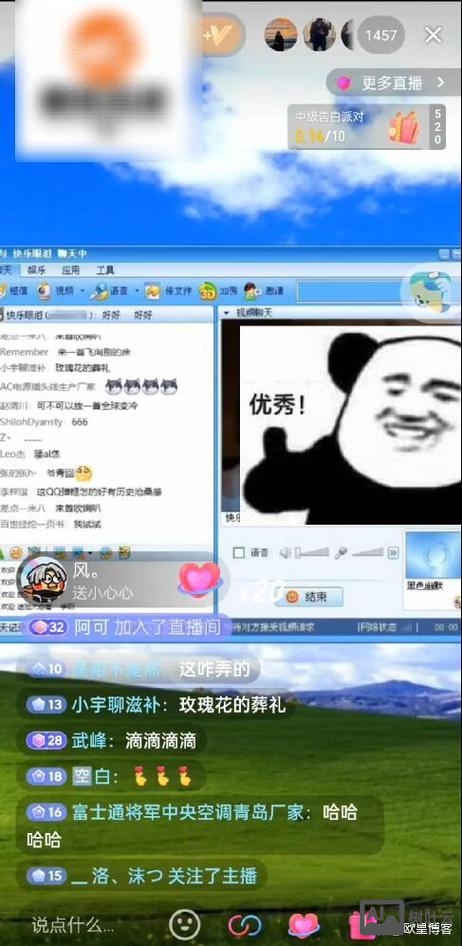Tap level 13 badge before 小宇聊滋补
Image resolution: width=462 pixels, height=946 pixels.
pos(46,705)
